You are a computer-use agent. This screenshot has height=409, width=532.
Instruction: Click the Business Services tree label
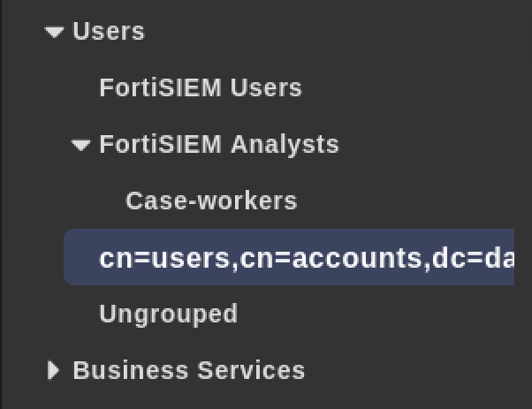[x=188, y=370]
